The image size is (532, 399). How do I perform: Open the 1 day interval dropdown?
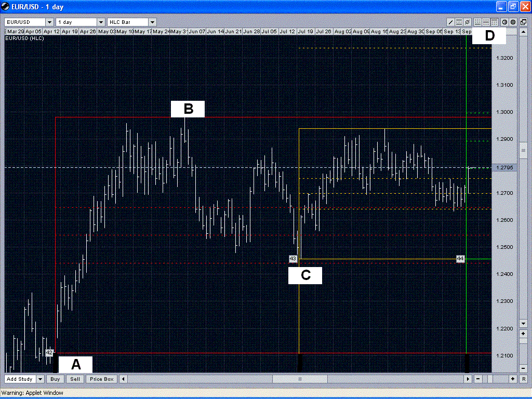101,22
